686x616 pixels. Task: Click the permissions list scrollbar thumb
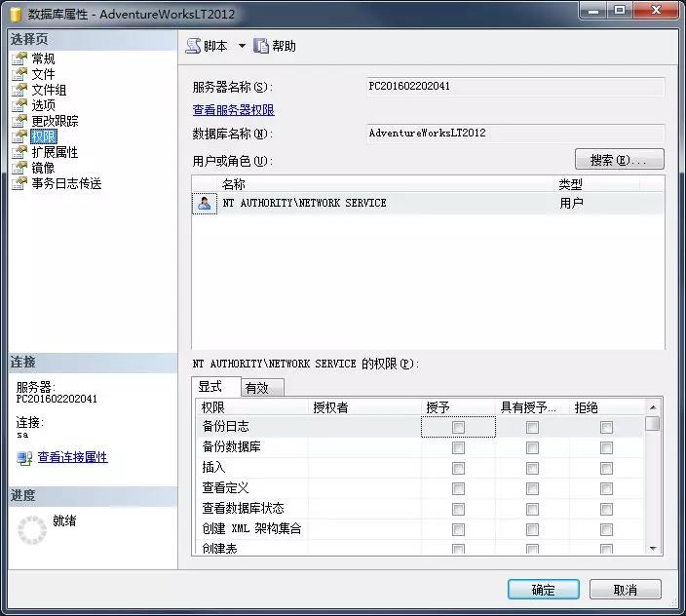653,423
